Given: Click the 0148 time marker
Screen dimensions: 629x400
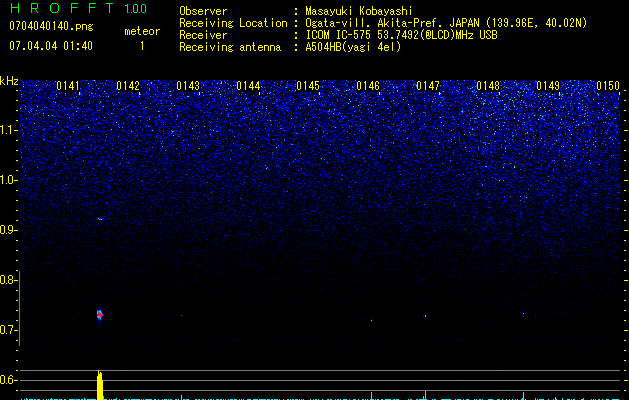Looking at the screenshot, I should (488, 86).
